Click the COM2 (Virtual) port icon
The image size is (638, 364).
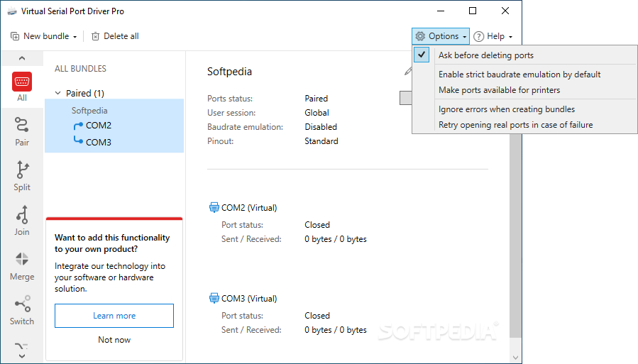(214, 207)
